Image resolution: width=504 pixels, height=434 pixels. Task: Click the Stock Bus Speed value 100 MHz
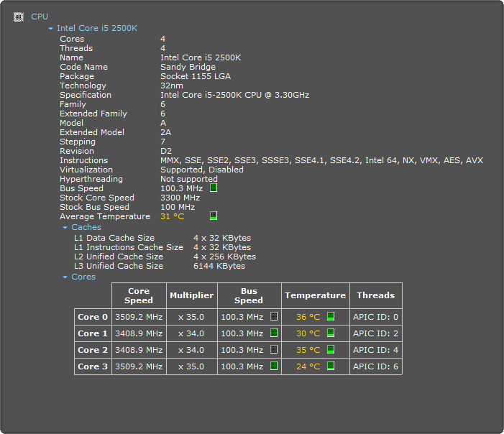coord(178,207)
